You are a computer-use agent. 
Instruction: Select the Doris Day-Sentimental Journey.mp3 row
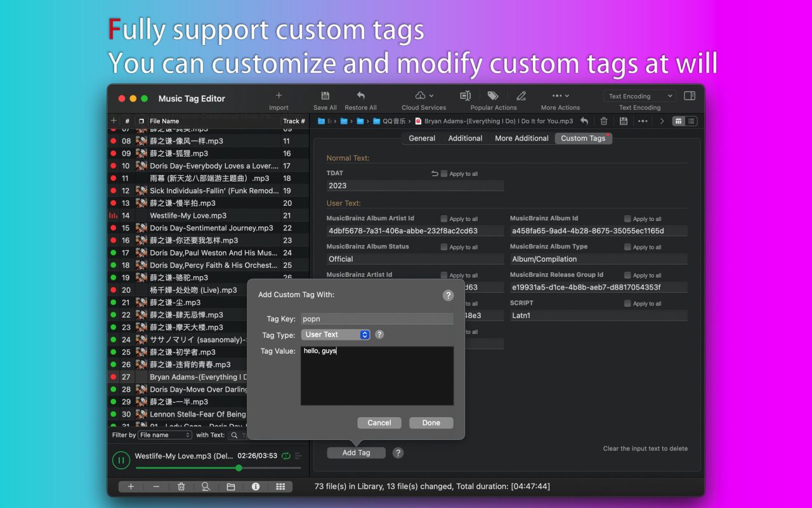click(209, 228)
